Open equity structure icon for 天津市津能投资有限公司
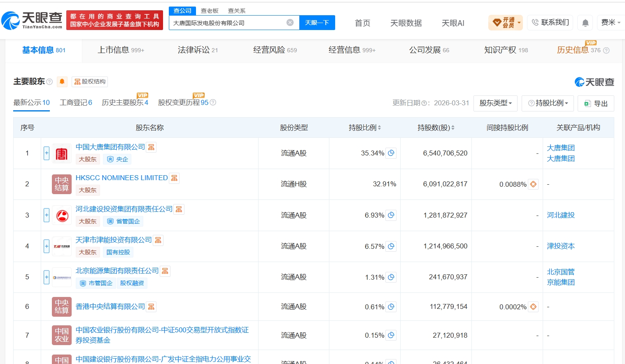 pyautogui.click(x=159, y=240)
